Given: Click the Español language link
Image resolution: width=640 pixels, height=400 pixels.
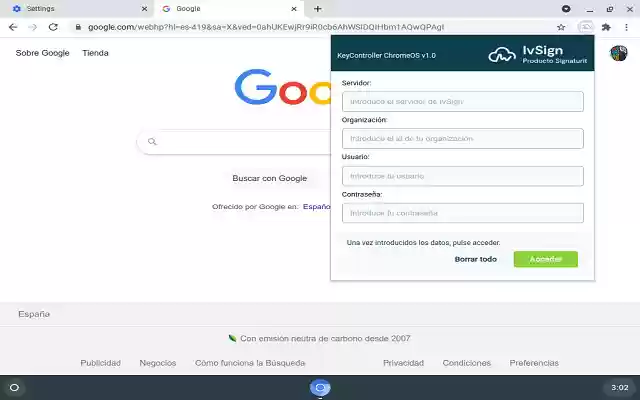Looking at the screenshot, I should pos(317,207).
